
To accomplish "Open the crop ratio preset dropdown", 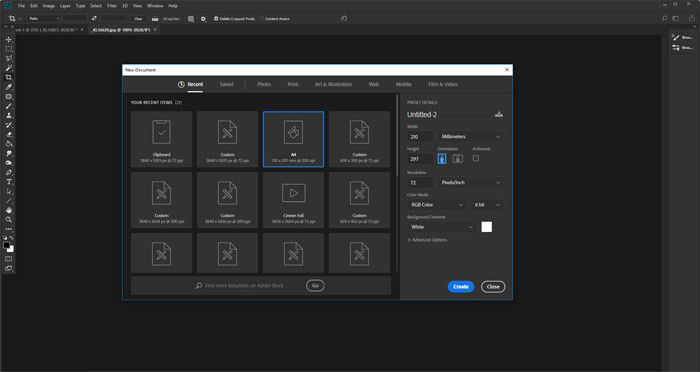I will [x=44, y=19].
